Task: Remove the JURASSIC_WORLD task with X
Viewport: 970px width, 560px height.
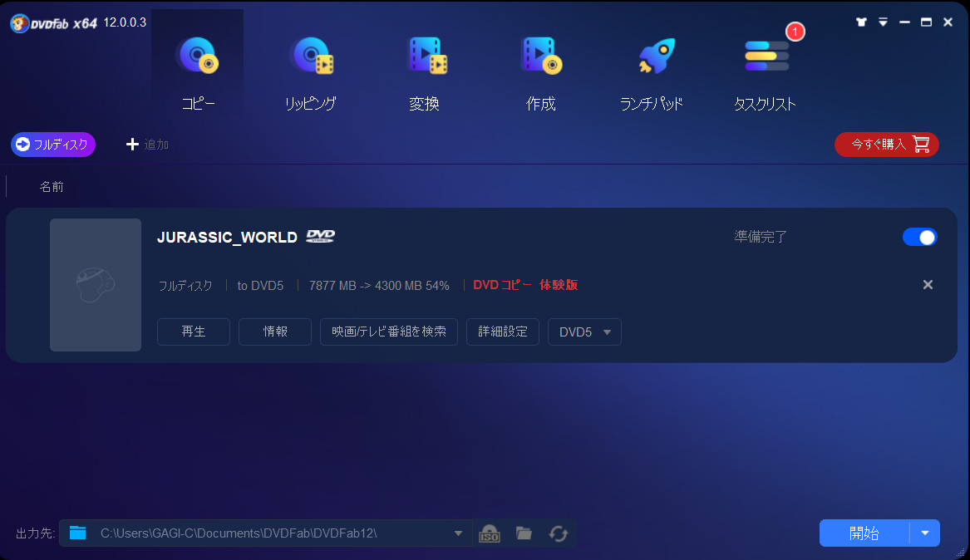Action: (x=928, y=285)
